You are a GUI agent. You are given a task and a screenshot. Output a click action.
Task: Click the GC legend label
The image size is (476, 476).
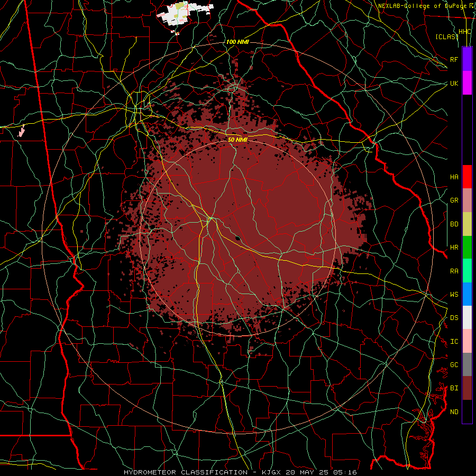[454, 364]
